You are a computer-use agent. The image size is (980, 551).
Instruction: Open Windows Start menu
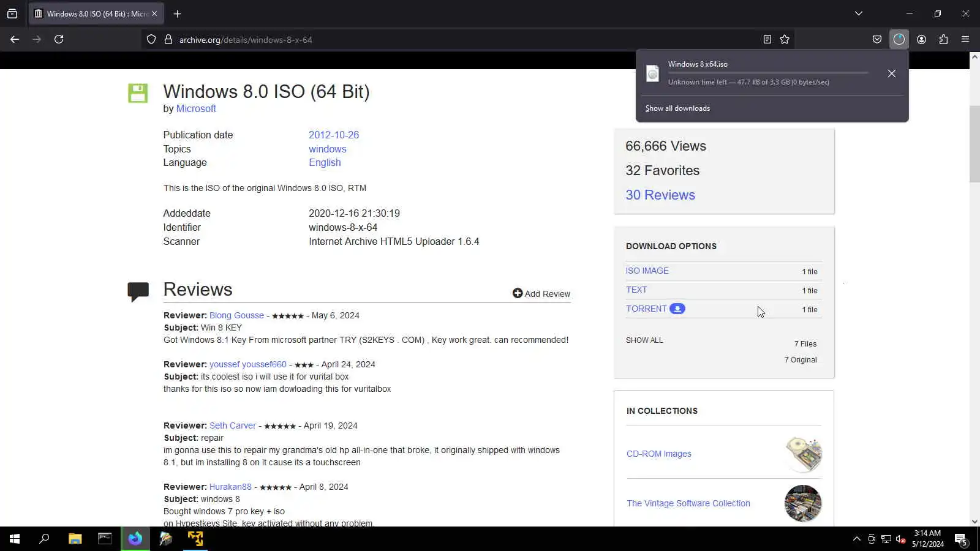(15, 539)
